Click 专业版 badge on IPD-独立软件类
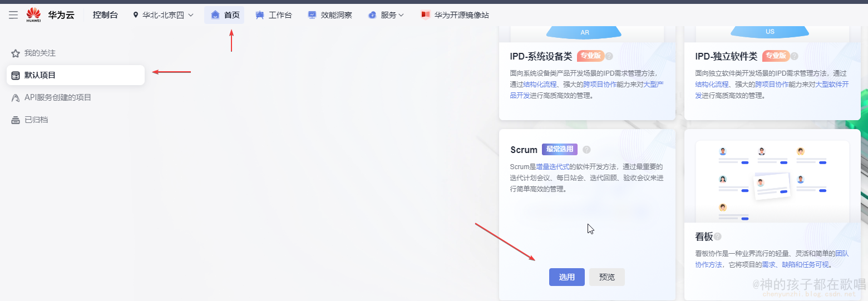 776,56
